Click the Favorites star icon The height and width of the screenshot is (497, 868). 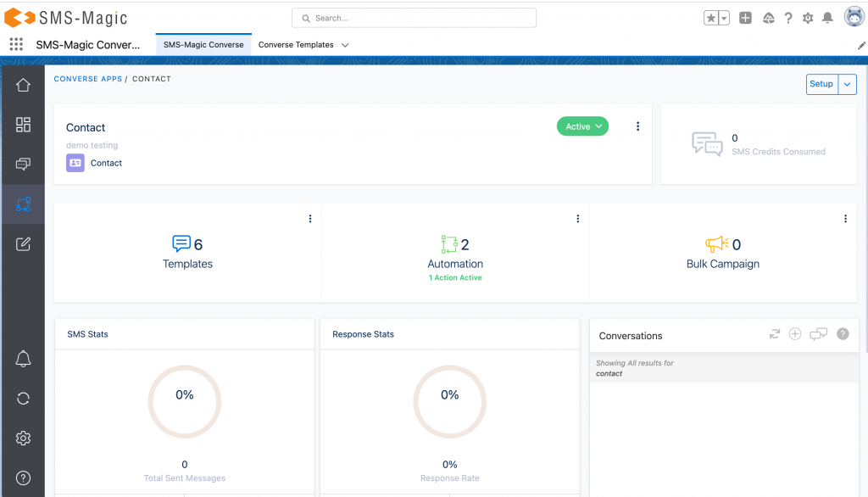point(711,19)
